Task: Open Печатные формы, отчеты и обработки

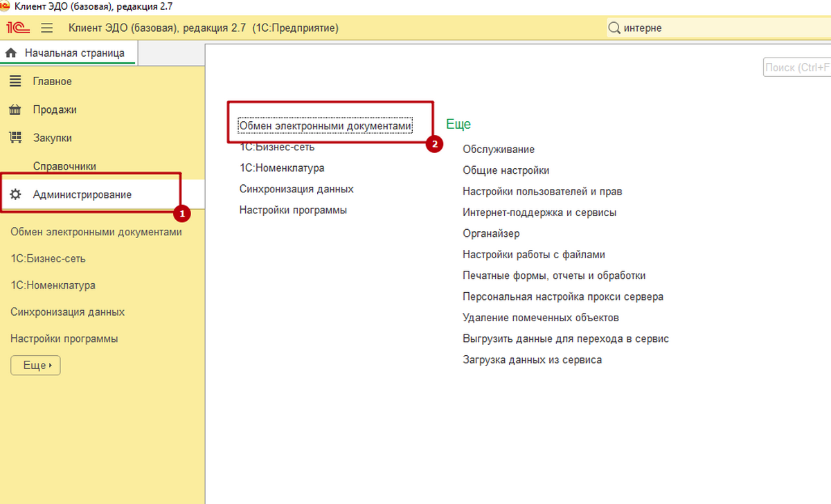Action: coord(554,276)
